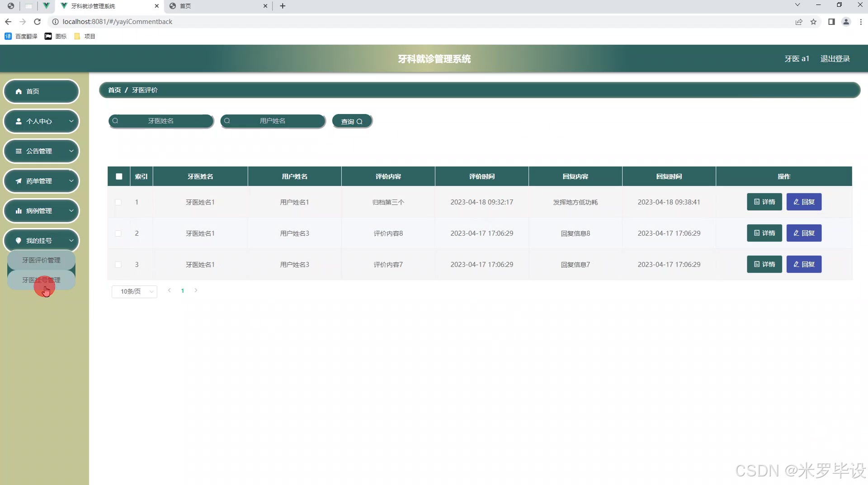Open 详情 for the 评价内容7 row

pyautogui.click(x=764, y=264)
